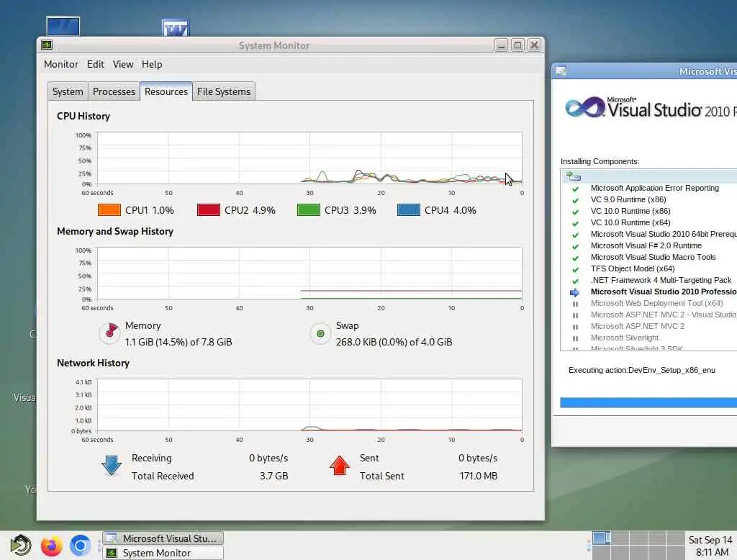Click green checkmark beside VC 9.0 Runtime (x86)
The height and width of the screenshot is (560, 737).
tap(575, 200)
